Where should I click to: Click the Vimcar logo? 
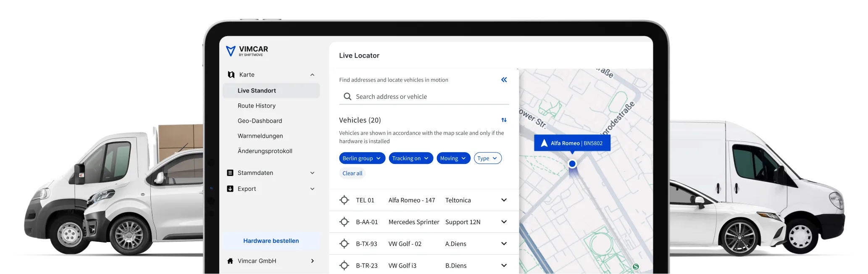pyautogui.click(x=247, y=51)
